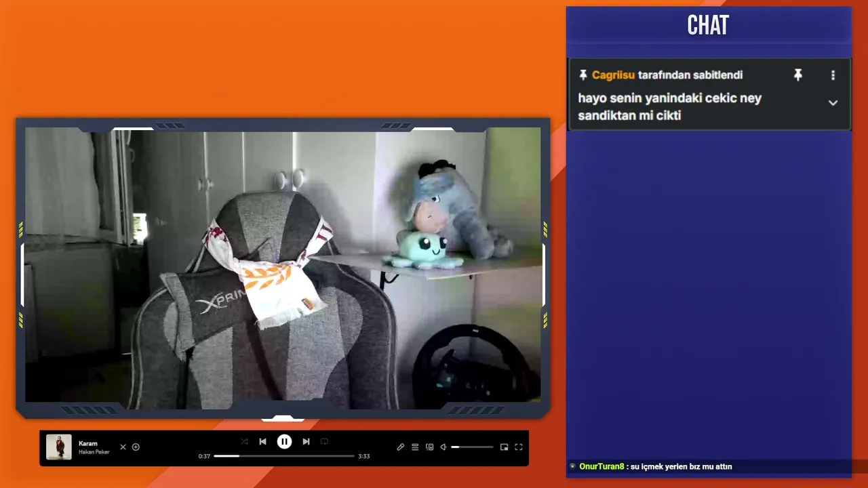The width and height of the screenshot is (868, 488).
Task: Open Cagriisu's profile from pinned message
Action: [613, 75]
